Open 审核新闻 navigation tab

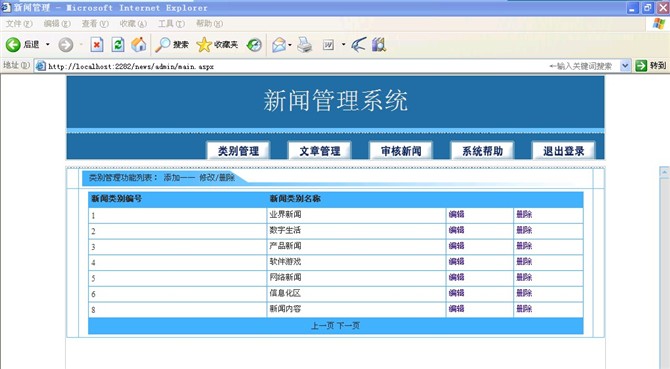point(401,151)
